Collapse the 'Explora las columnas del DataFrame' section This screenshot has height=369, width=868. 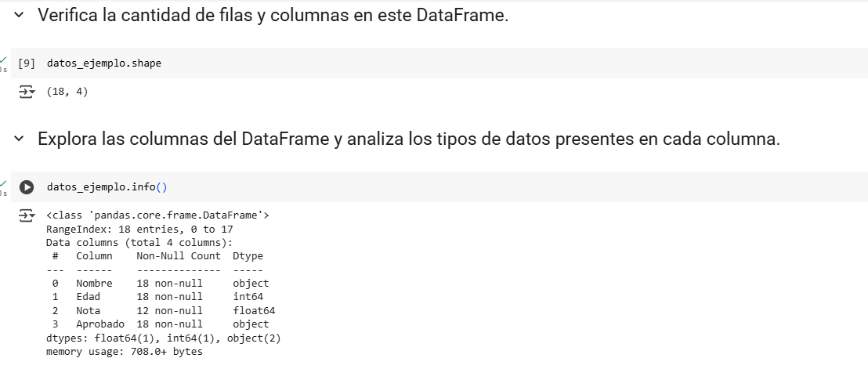(x=19, y=139)
